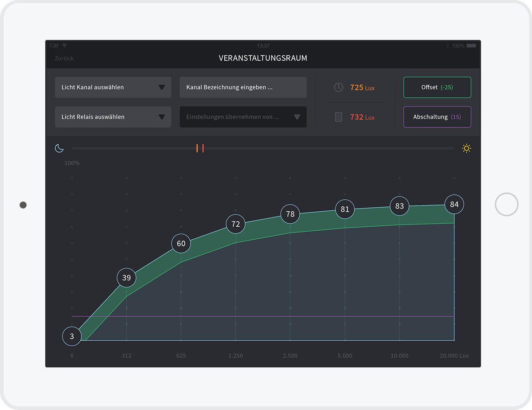Toggle the Offset (-25) button
The height and width of the screenshot is (410, 532).
point(437,87)
